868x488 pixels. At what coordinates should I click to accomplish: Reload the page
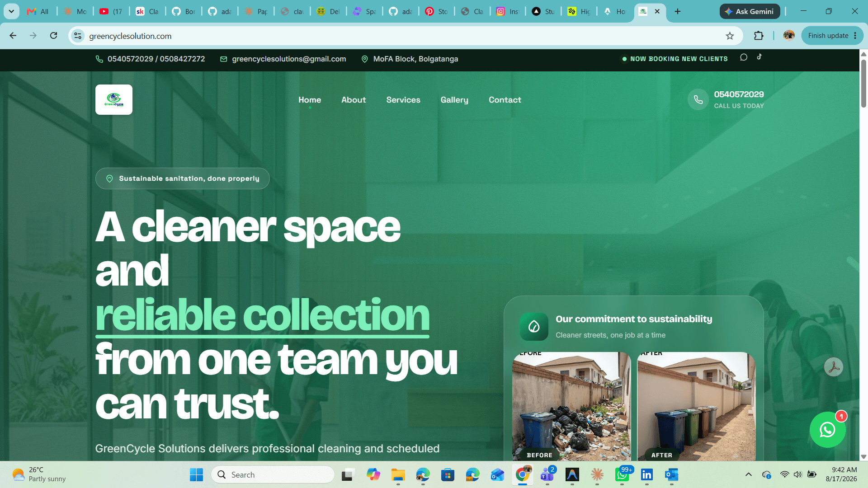[x=53, y=36]
